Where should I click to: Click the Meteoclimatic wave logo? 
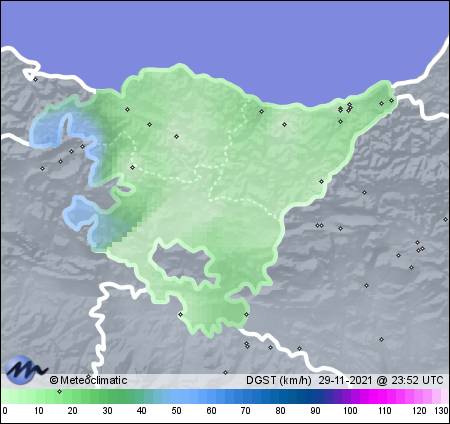pyautogui.click(x=26, y=370)
